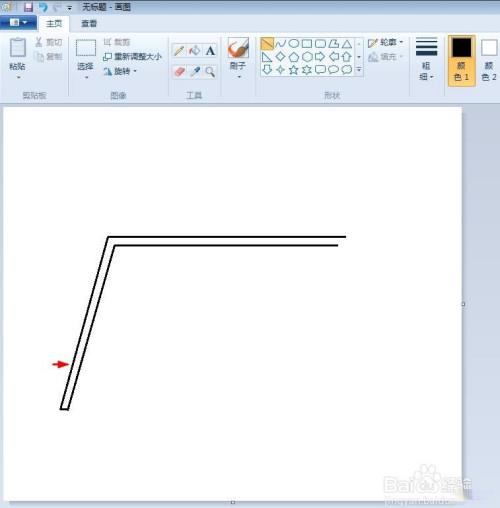Select the Diamond shape
The width and height of the screenshot is (500, 508).
point(280,57)
